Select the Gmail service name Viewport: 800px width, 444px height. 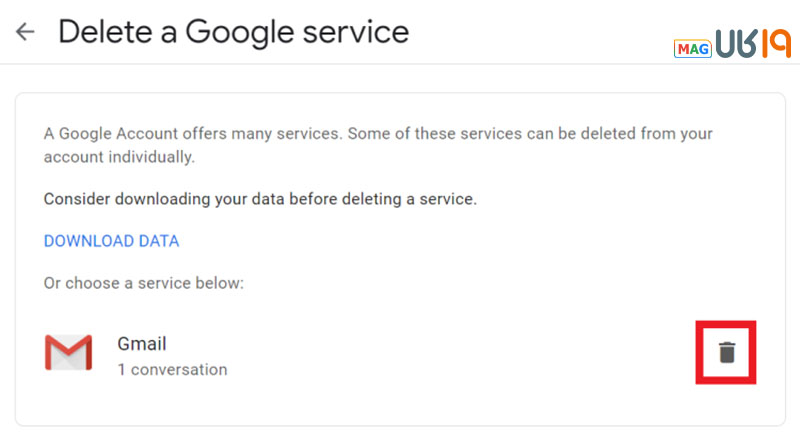142,344
